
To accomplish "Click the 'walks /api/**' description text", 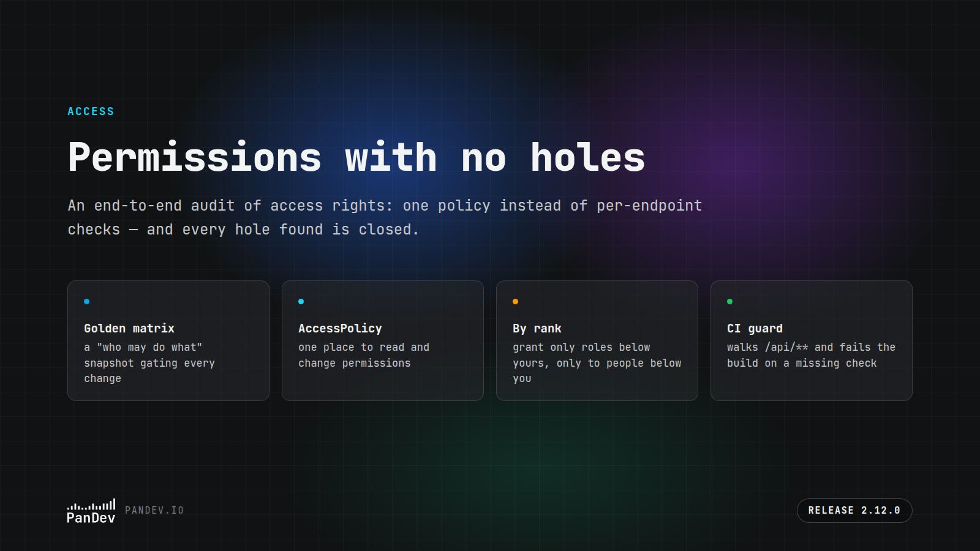I will coord(811,355).
